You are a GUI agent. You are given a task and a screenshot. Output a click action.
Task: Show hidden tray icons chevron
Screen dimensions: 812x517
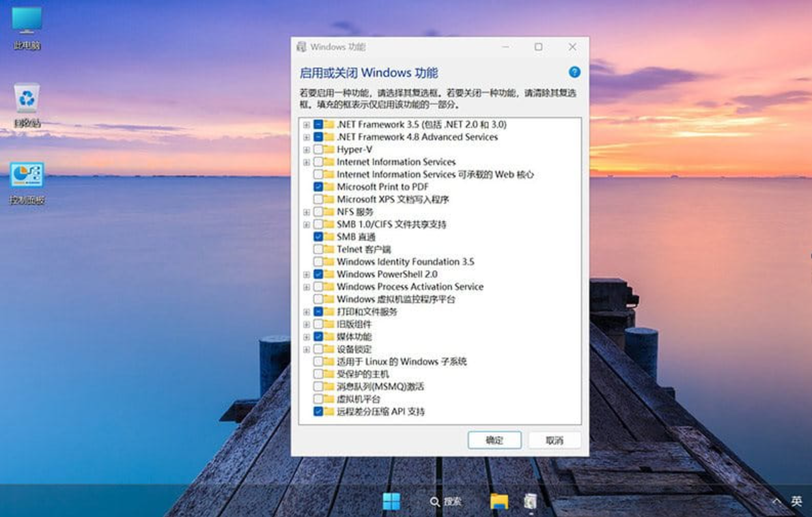point(776,501)
